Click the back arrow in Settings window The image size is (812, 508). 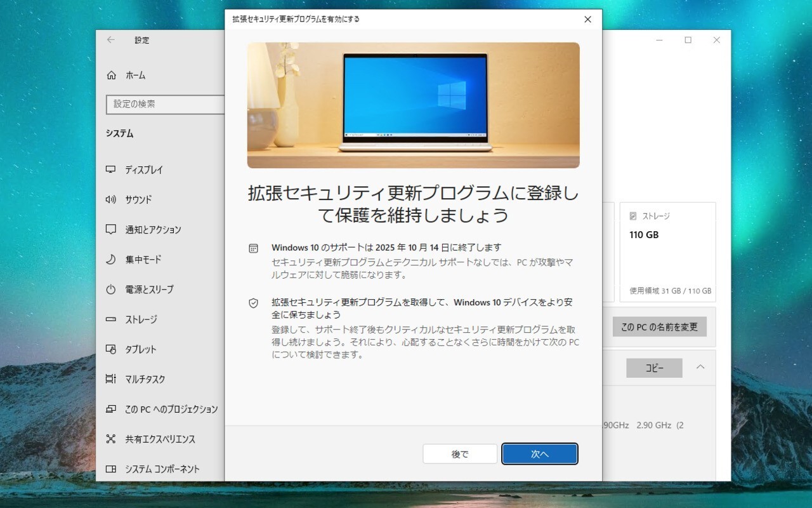(111, 40)
